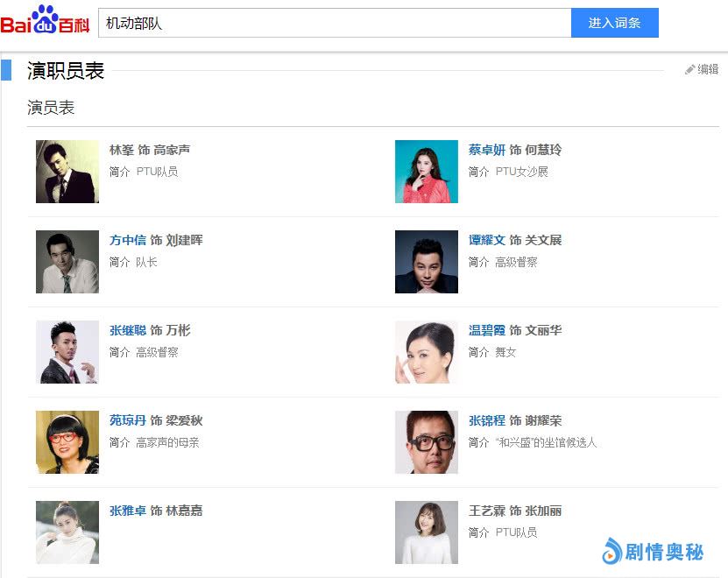The width and height of the screenshot is (728, 578).
Task: Click 苑琼丹's photo with glasses
Action: tap(67, 442)
